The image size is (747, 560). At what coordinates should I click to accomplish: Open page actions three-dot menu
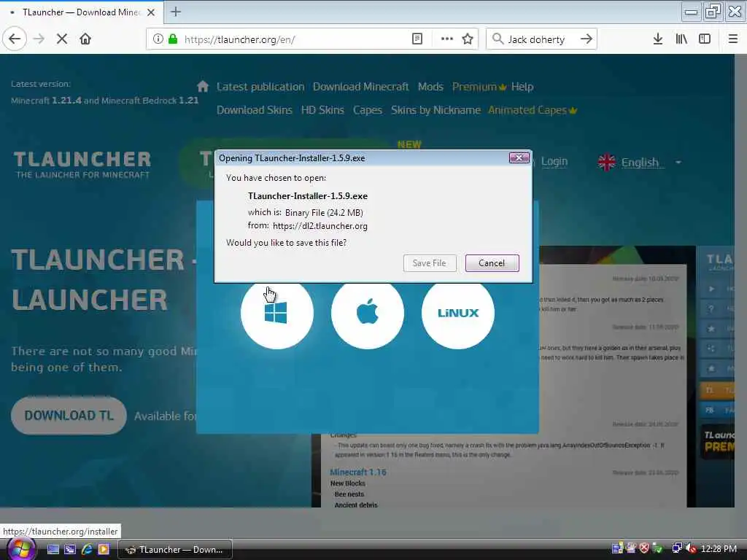447,39
